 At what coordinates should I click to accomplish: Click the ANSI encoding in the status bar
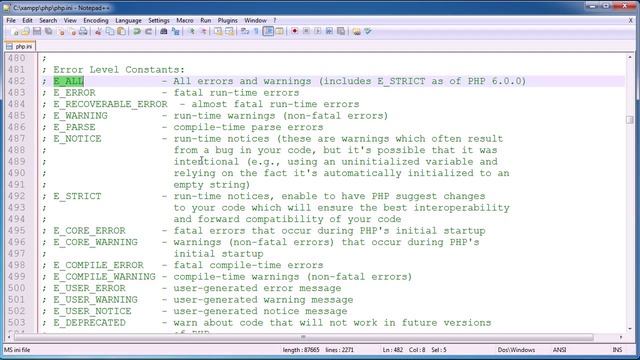tap(559, 350)
